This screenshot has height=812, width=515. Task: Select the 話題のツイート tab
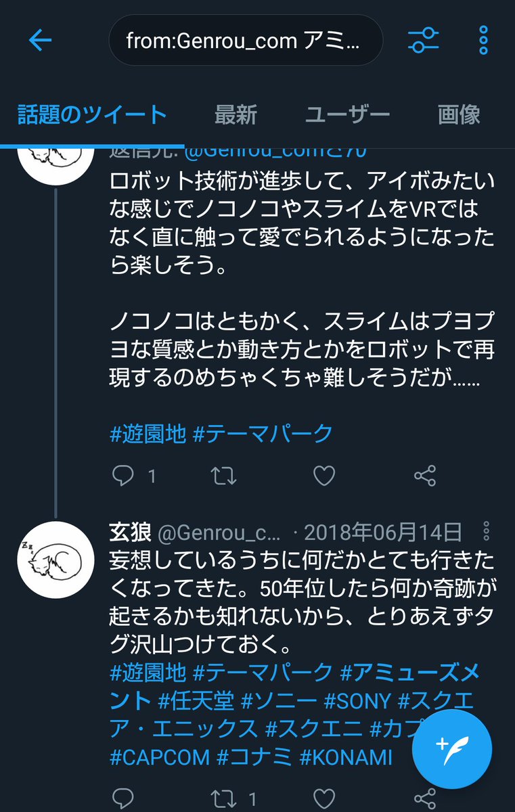[x=92, y=114]
